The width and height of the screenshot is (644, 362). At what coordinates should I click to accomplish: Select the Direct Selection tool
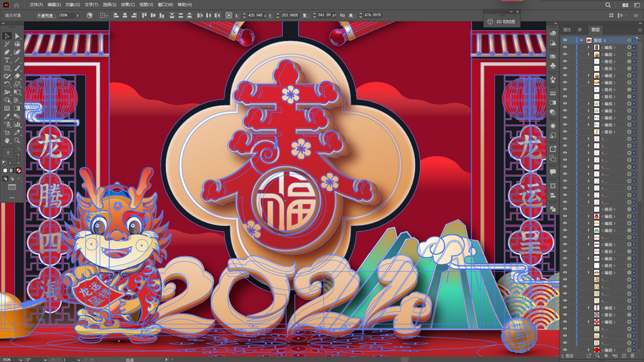click(17, 36)
